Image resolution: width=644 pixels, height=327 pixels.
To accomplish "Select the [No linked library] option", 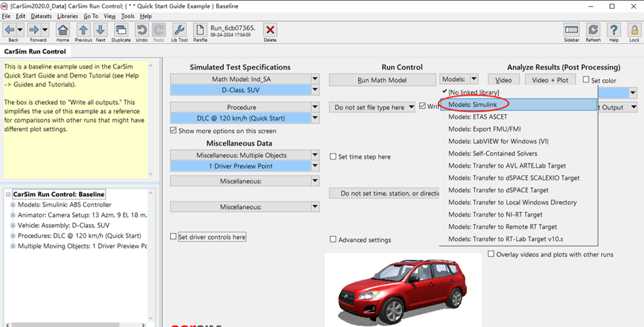I will click(518, 93).
